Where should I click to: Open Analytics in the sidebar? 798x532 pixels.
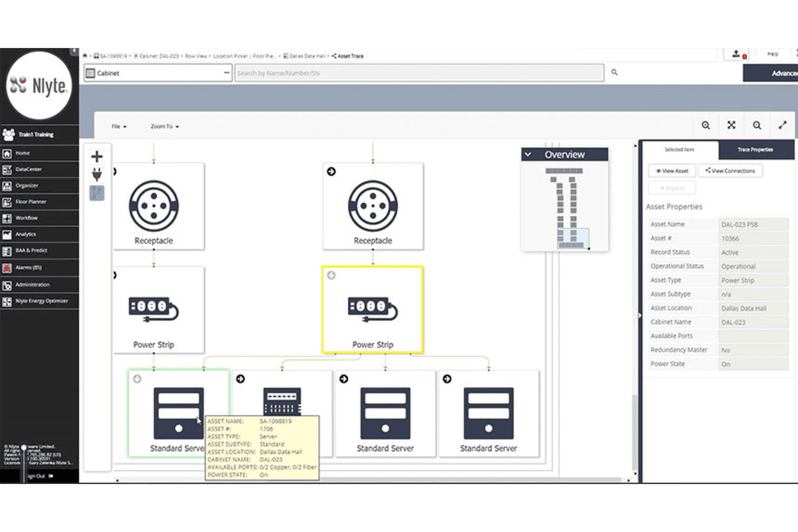[x=39, y=234]
